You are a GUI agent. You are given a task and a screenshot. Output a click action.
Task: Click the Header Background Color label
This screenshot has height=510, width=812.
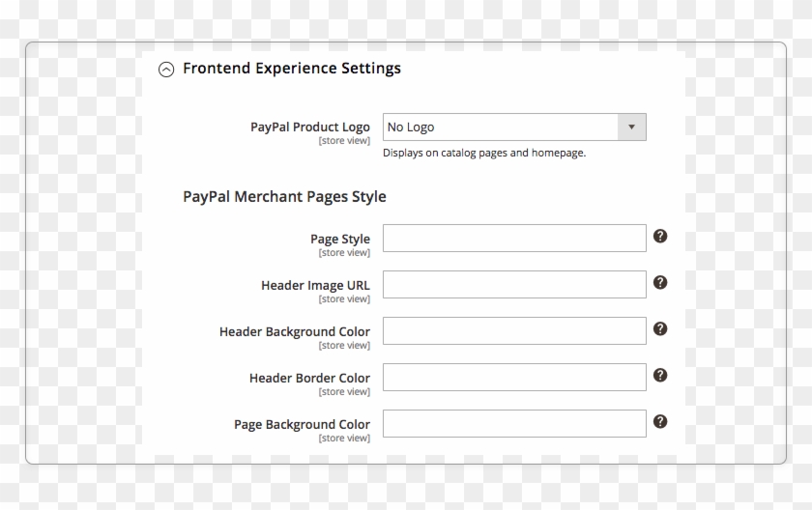click(x=295, y=331)
